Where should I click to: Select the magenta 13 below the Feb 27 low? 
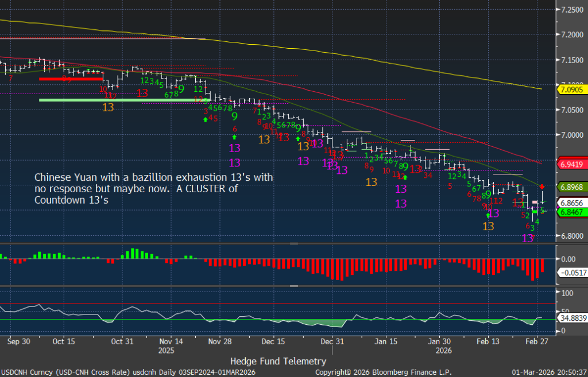(x=528, y=238)
